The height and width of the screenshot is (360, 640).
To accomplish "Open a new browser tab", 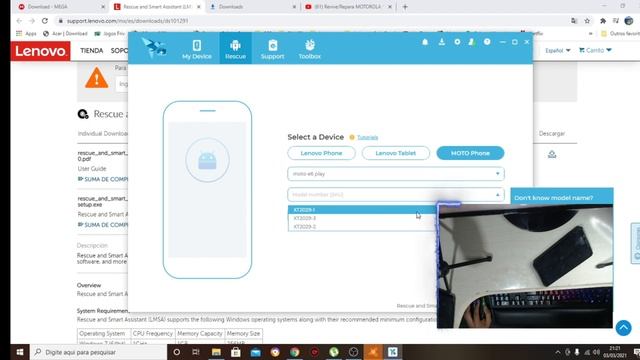I will [405, 7].
